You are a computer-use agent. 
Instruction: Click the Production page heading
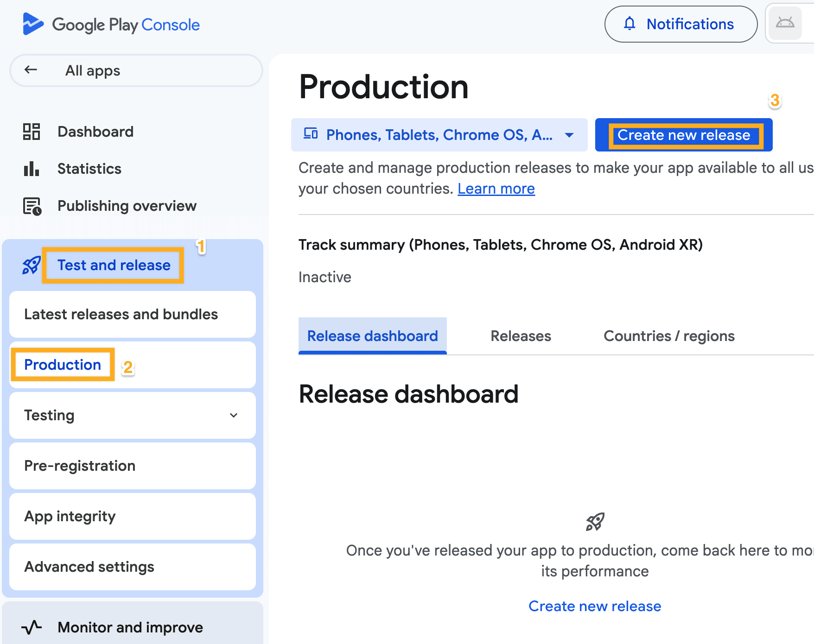pyautogui.click(x=384, y=87)
